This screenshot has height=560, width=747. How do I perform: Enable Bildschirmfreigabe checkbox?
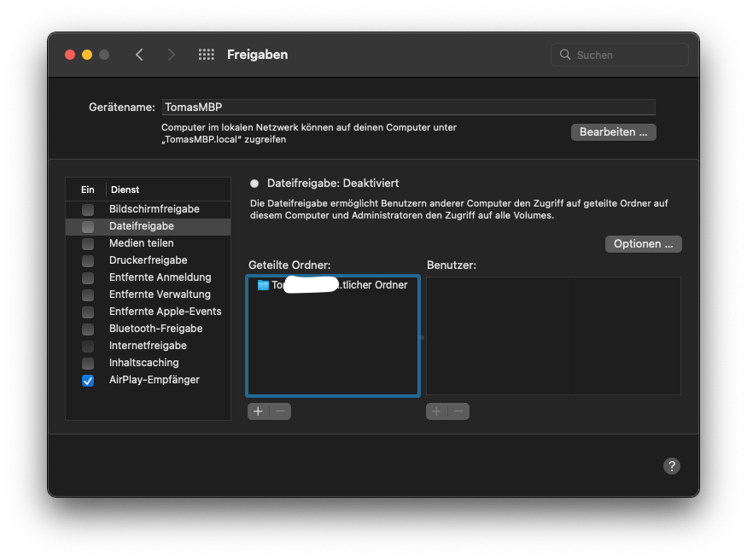[x=88, y=209]
